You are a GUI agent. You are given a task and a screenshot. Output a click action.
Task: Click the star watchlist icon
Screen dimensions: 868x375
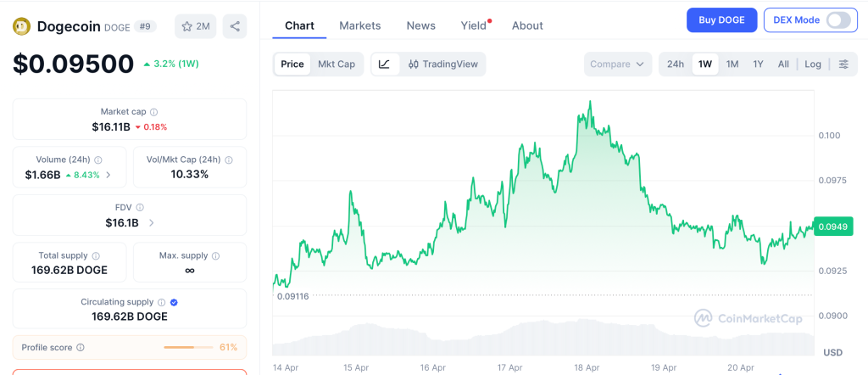[187, 26]
